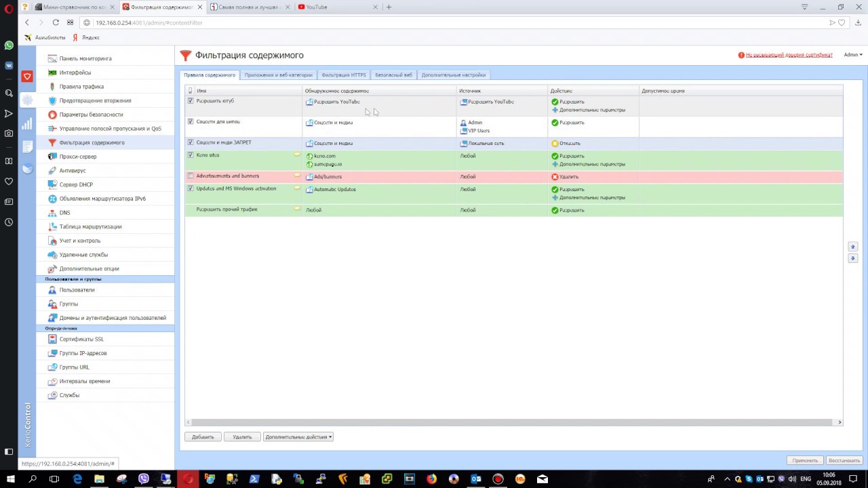868x488 pixels.
Task: Click Kerio Control red shield icon
Action: click(27, 77)
